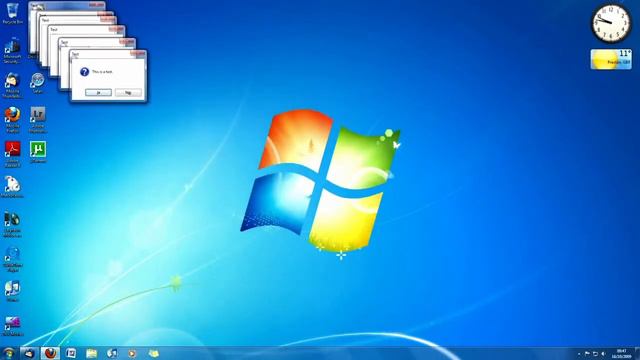The image size is (640, 360).
Task: Open the taskbar date and time
Action: [621, 353]
